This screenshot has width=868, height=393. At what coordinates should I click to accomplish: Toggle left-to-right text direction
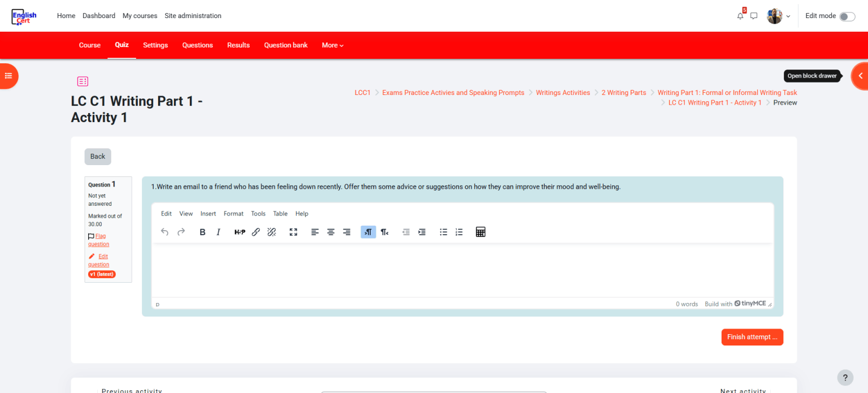(x=368, y=232)
